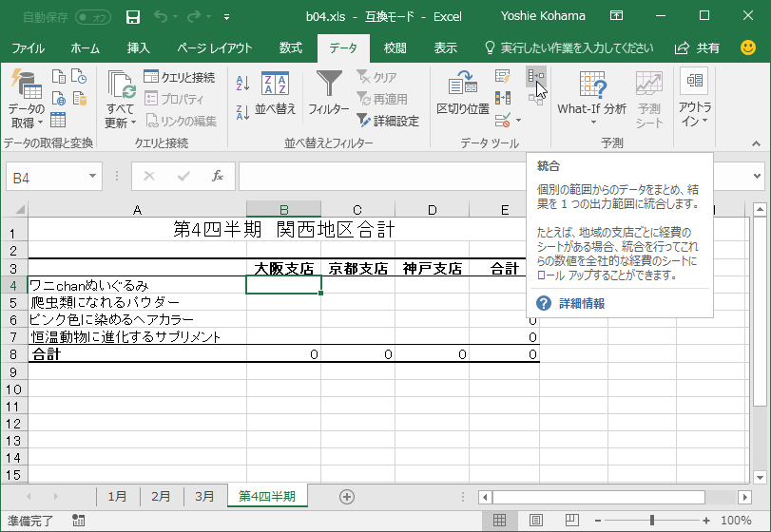Select column C header
Screen dimensions: 771x532
click(357, 210)
